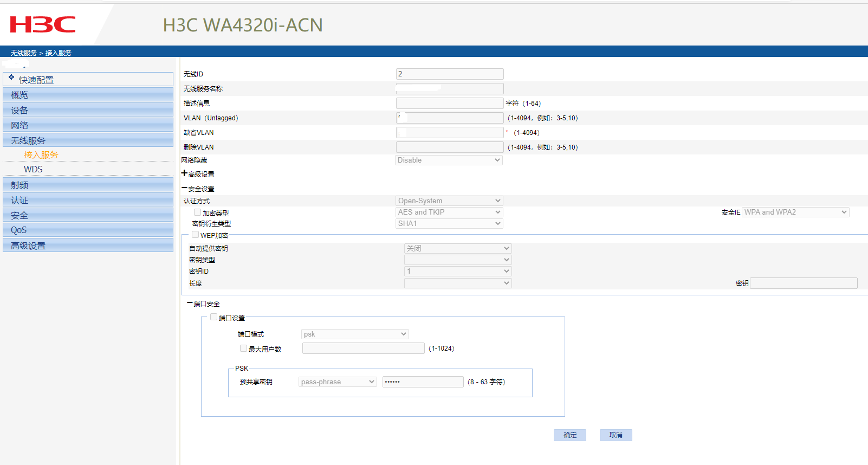The height and width of the screenshot is (465, 868).
Task: Open the 网络 menu
Action: (x=88, y=125)
